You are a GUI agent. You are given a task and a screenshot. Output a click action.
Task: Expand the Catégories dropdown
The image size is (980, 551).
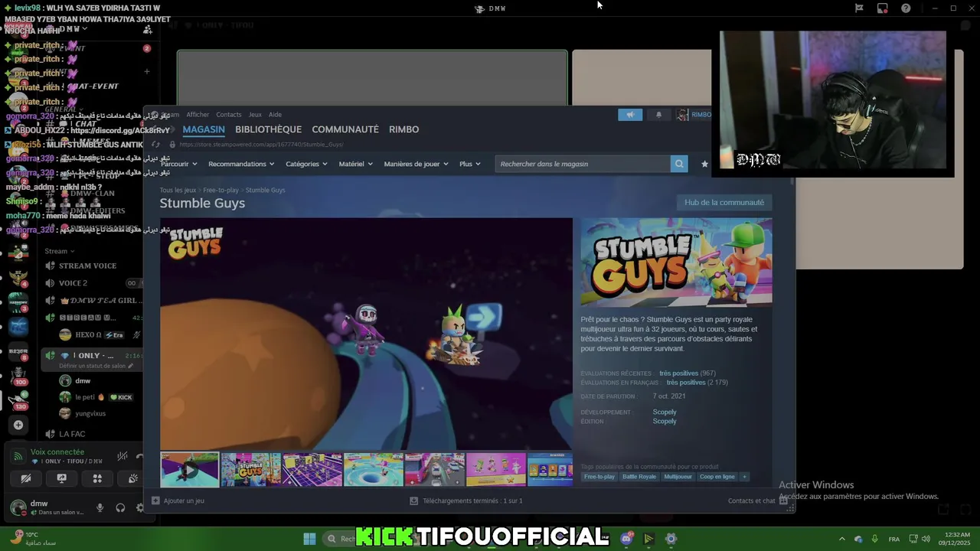click(306, 164)
